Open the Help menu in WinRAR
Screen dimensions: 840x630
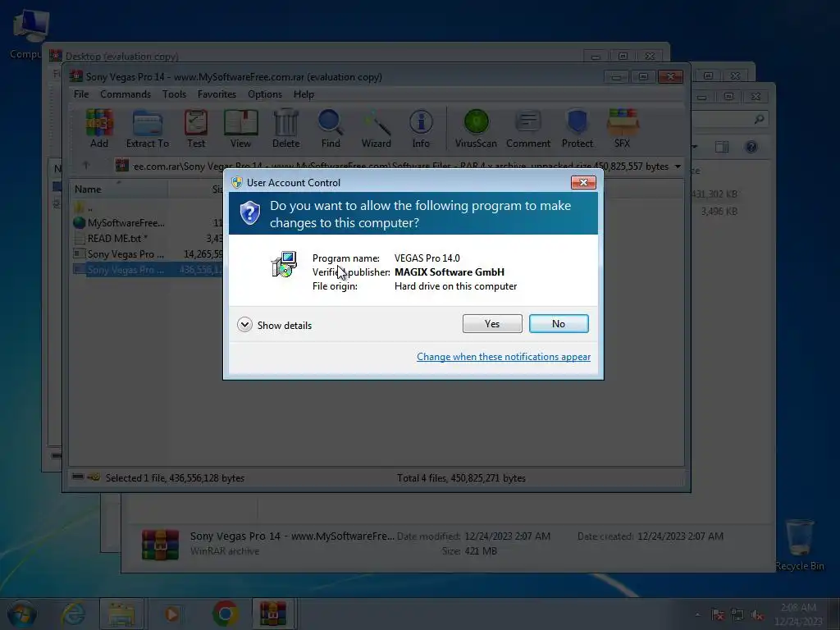pos(304,94)
